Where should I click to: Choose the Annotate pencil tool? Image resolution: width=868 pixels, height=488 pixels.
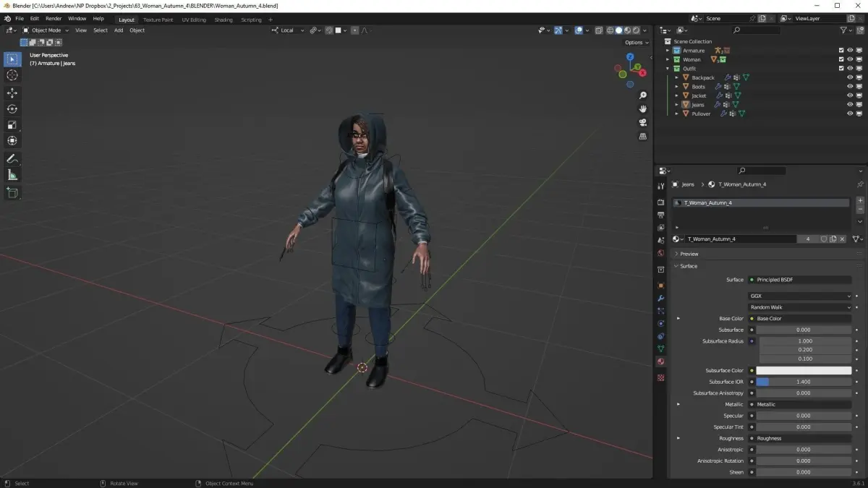(x=12, y=159)
